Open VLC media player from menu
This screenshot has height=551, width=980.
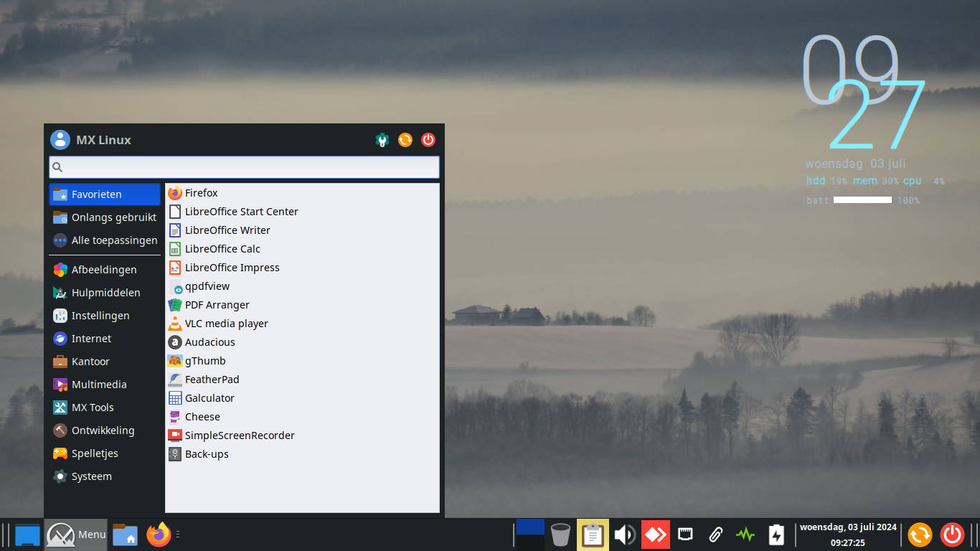tap(226, 324)
